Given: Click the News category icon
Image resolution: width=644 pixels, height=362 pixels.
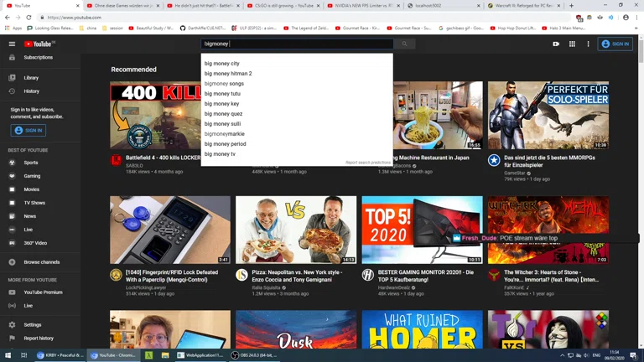Looking at the screenshot, I should click(12, 216).
